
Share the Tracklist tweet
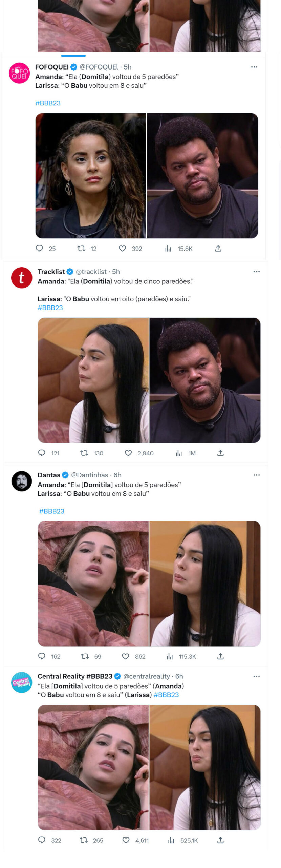pos(220,453)
